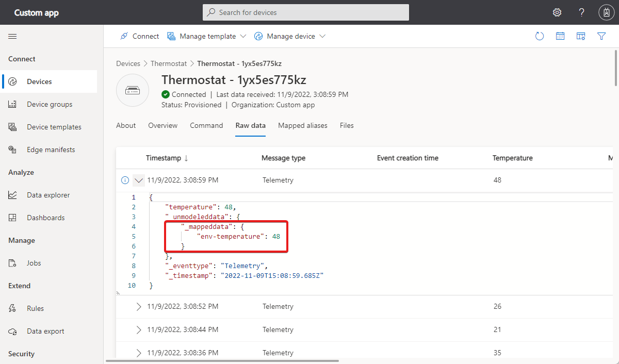Open the column options table icon
The image size is (619, 364).
tap(581, 36)
